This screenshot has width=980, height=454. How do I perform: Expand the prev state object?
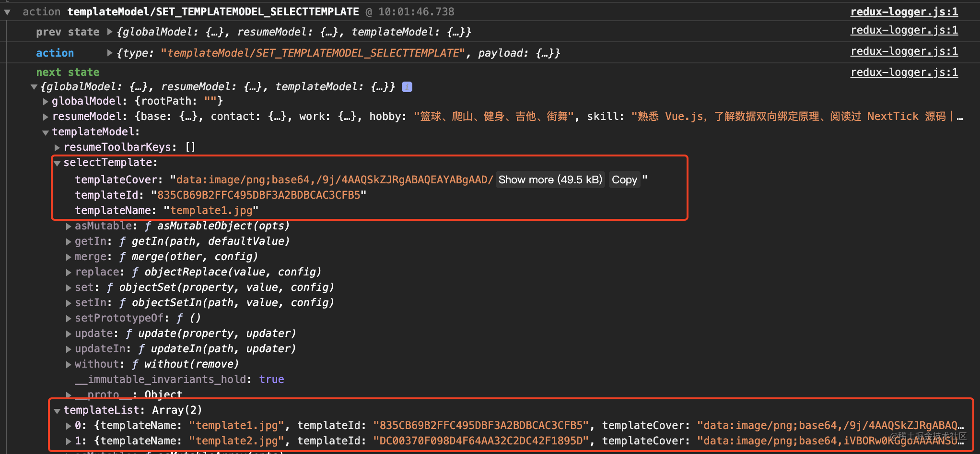pyautogui.click(x=110, y=32)
